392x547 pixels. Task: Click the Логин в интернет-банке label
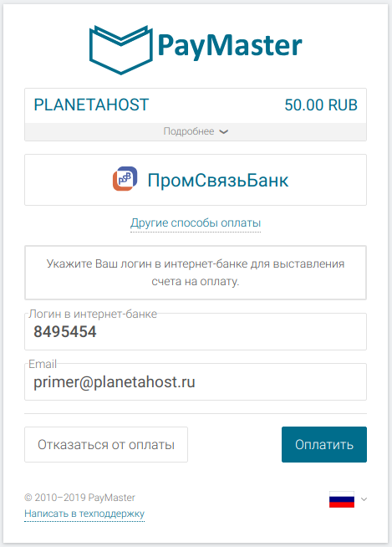pos(93,314)
